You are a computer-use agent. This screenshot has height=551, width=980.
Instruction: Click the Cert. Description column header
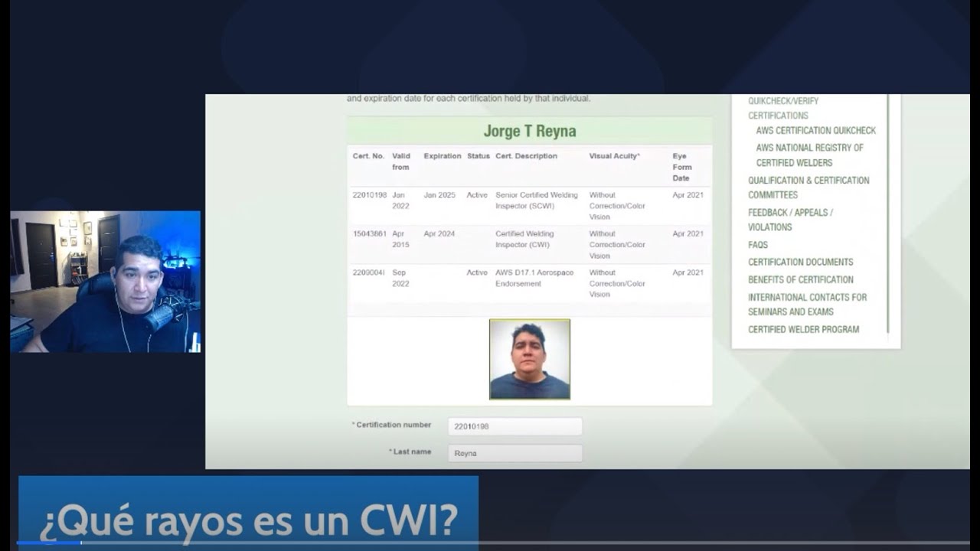pos(527,156)
